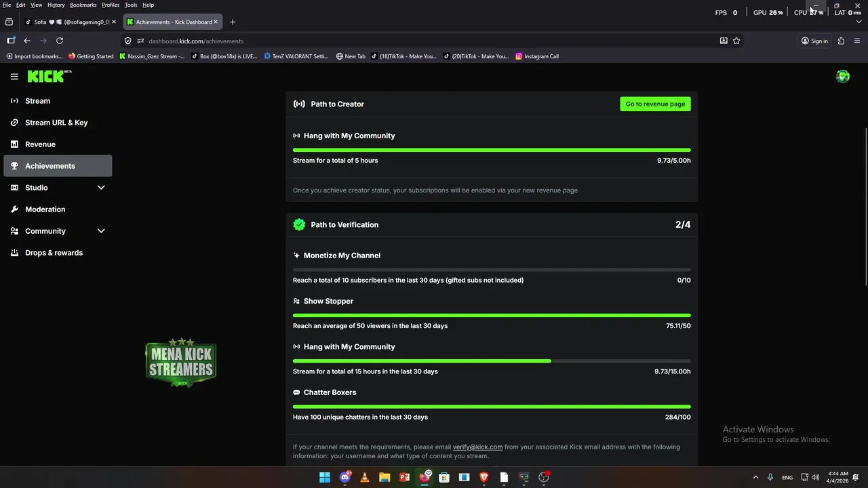Screen dimensions: 868x488
Task: Click the site permissions icon
Action: [x=140, y=41]
